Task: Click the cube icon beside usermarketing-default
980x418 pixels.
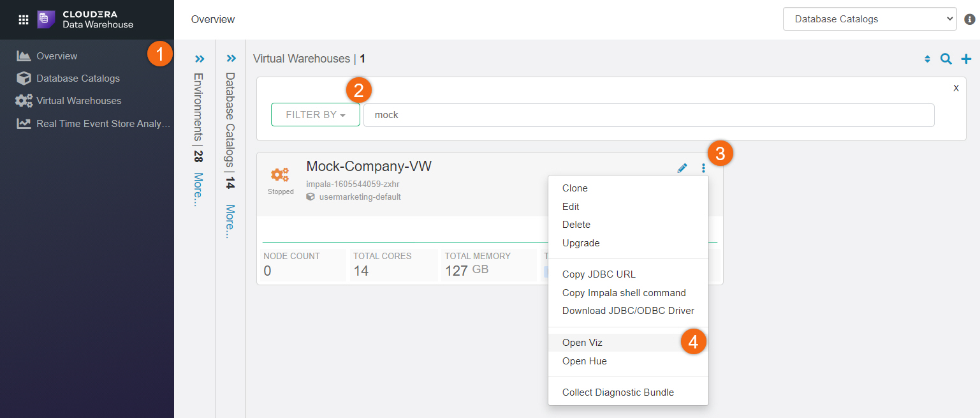Action: pyautogui.click(x=311, y=197)
